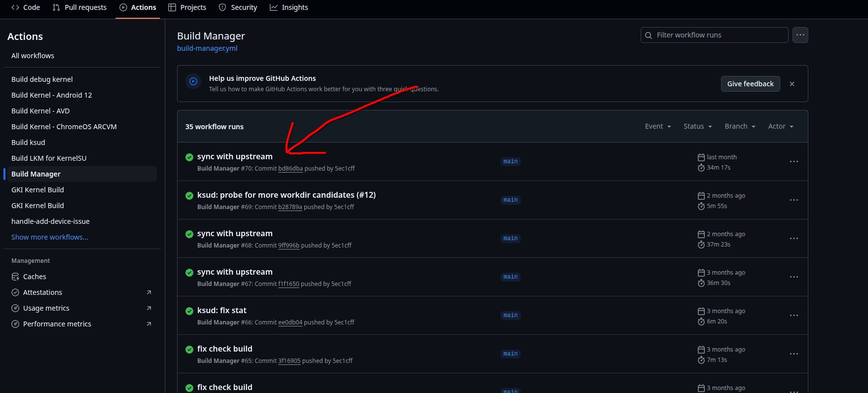Open the Security tab

tap(238, 7)
